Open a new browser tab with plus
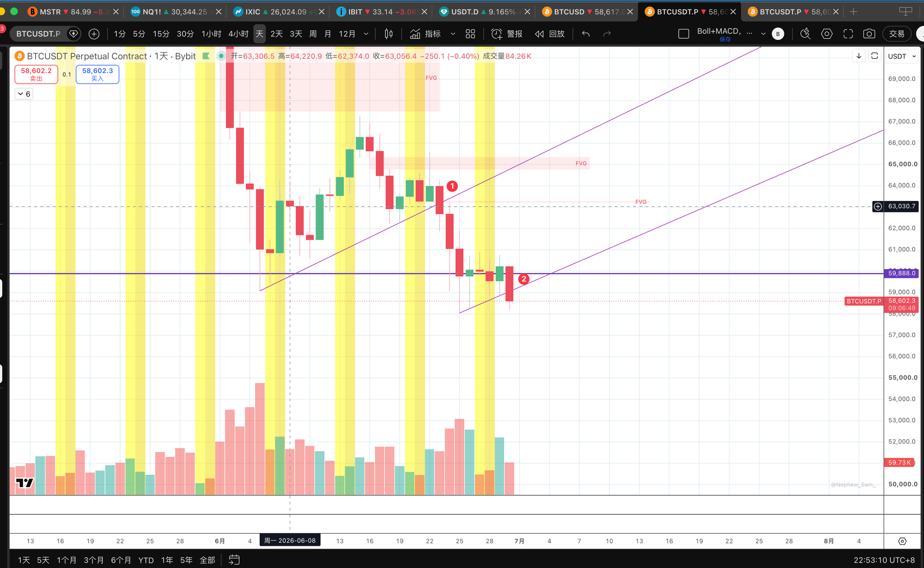This screenshot has height=568, width=924. coord(853,12)
